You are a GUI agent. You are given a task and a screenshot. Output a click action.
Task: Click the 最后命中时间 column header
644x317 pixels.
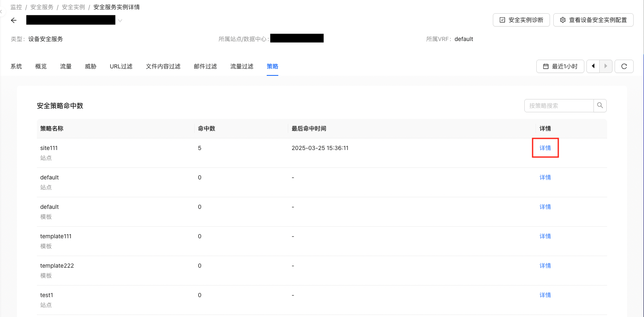coord(309,128)
